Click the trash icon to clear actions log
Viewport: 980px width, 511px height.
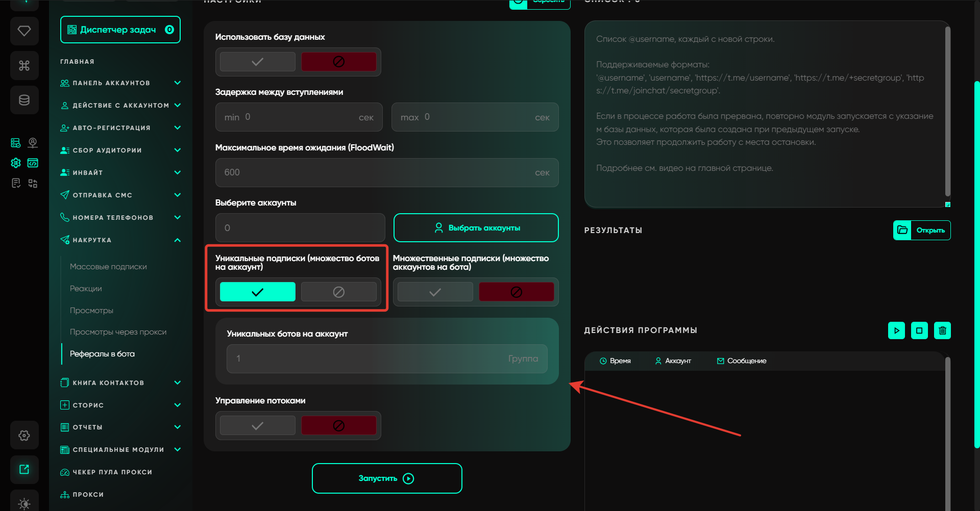(942, 330)
